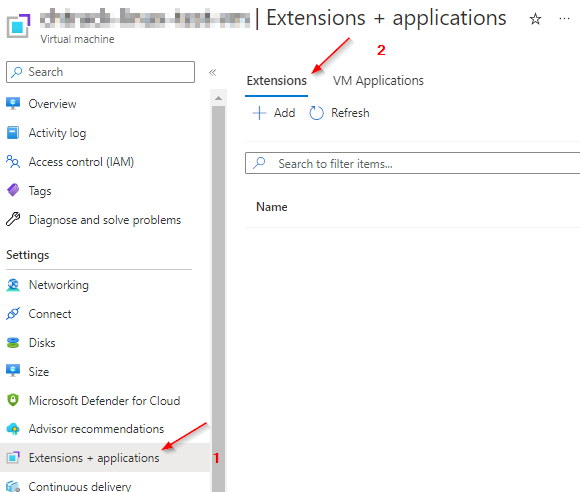Click the Settings section heading
580x492 pixels.
(28, 255)
